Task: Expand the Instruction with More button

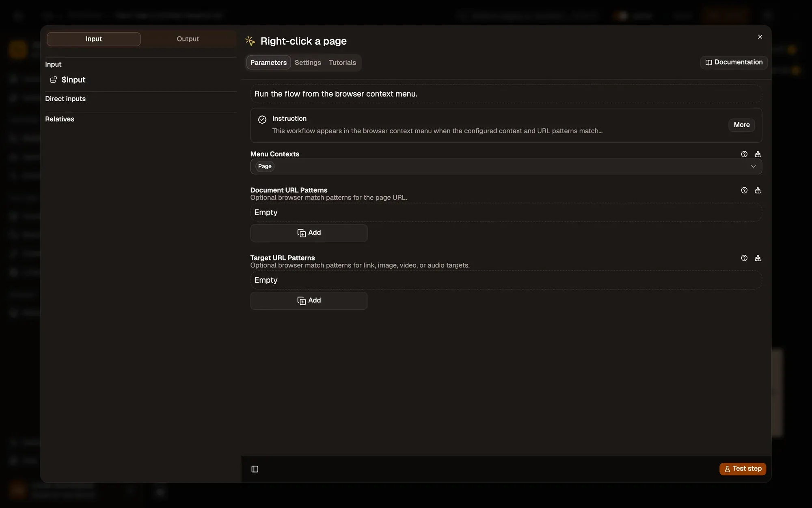Action: pyautogui.click(x=742, y=125)
